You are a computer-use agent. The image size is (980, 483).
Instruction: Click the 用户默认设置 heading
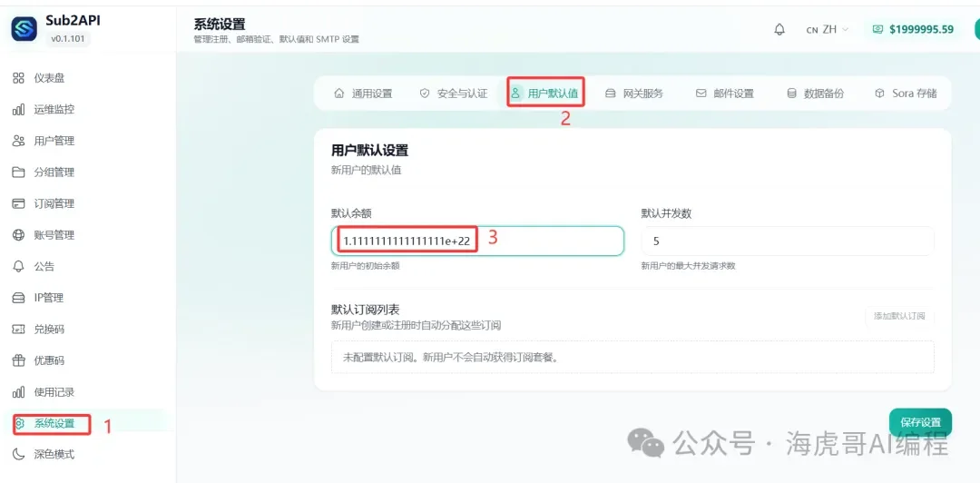(369, 151)
